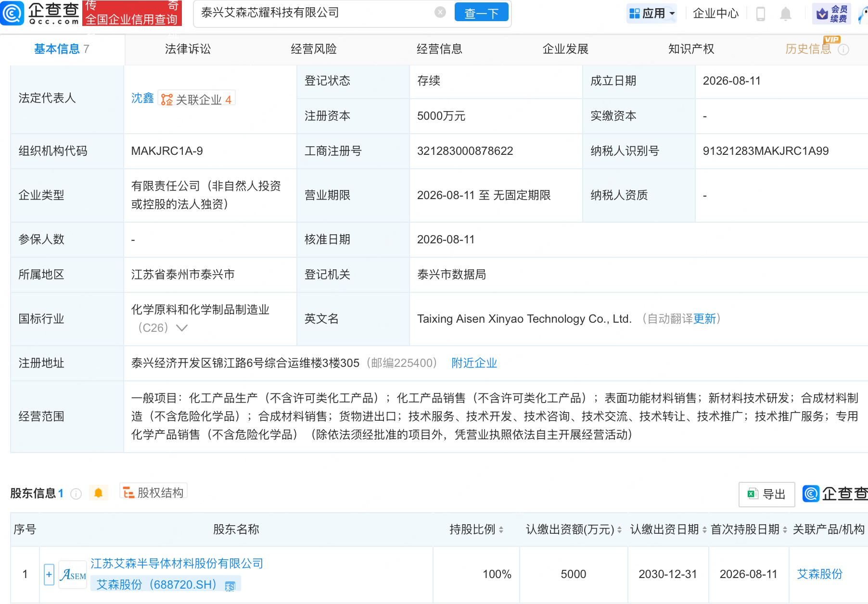Click the Excel icon in 导出 button
This screenshot has height=604, width=868.
click(x=753, y=494)
